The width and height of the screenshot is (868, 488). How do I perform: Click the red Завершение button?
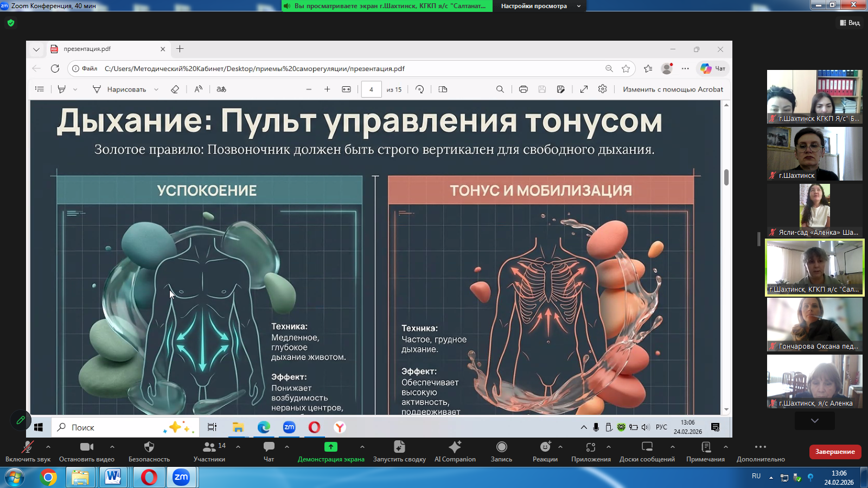834,452
